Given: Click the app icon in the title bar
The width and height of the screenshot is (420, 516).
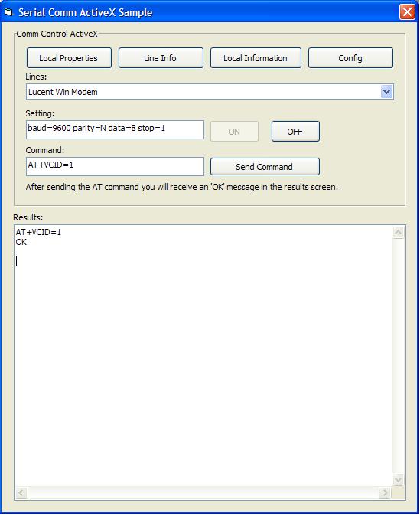Looking at the screenshot, I should 8,12.
